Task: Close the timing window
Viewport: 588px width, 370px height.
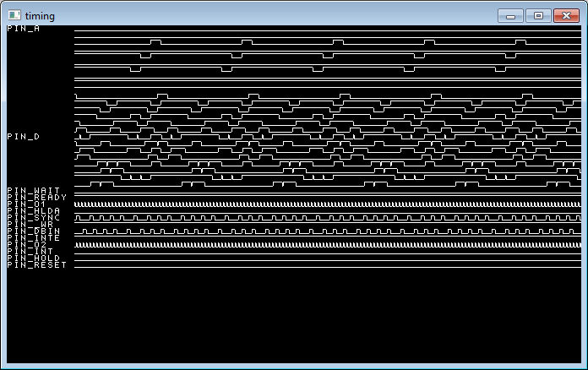Action: pos(566,16)
